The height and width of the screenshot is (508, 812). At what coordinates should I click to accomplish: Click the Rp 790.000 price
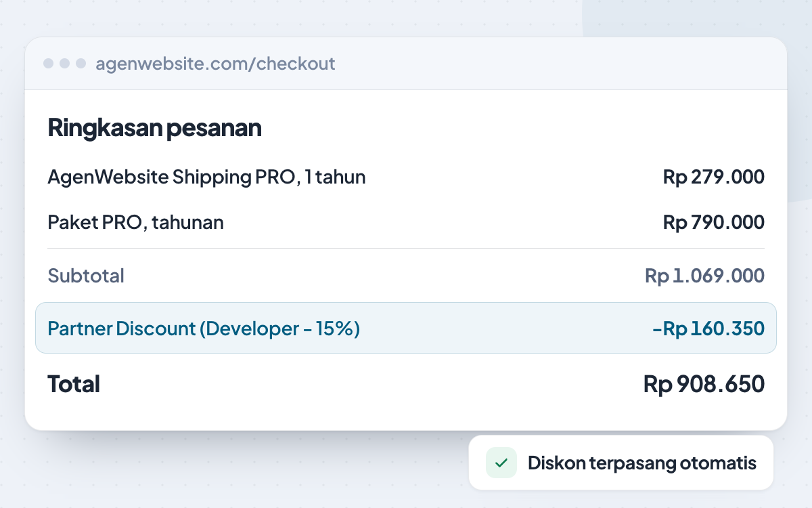(x=714, y=222)
